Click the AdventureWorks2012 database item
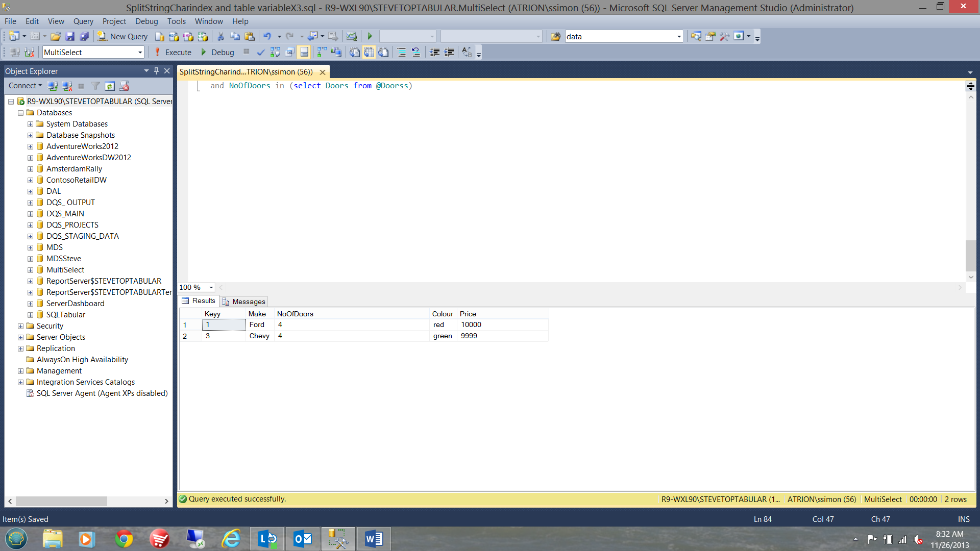 click(x=82, y=146)
